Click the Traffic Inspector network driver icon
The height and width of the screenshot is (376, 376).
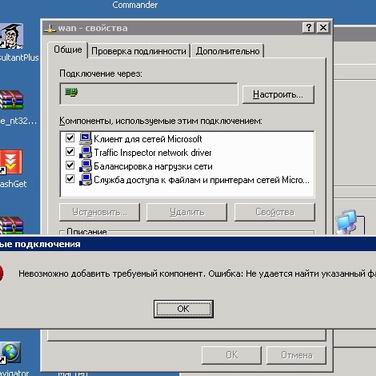[85, 152]
